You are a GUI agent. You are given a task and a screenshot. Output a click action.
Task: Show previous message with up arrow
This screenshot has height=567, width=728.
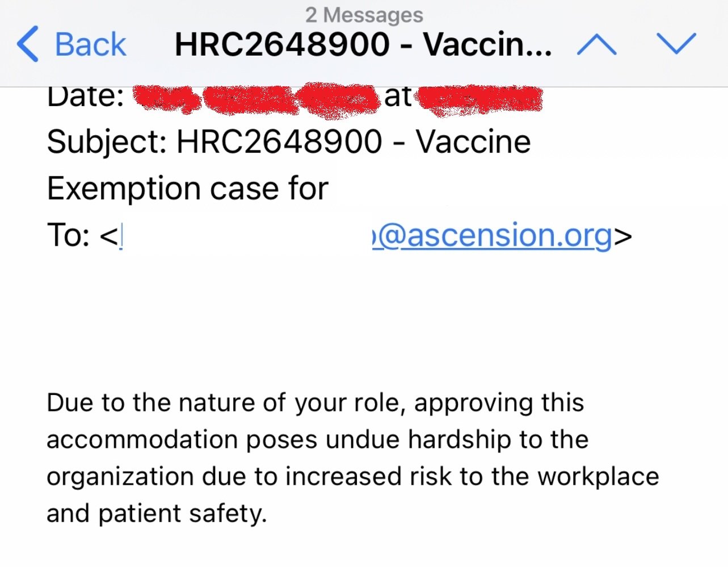tap(596, 44)
